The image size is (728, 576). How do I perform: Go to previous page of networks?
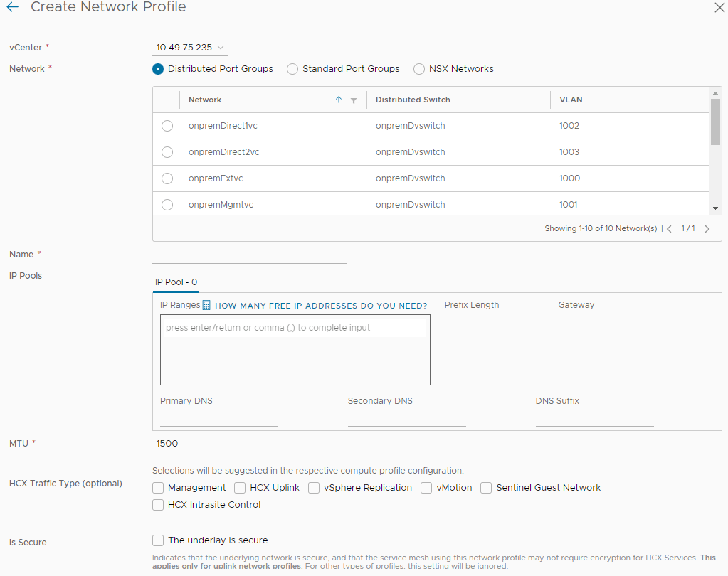coord(670,229)
